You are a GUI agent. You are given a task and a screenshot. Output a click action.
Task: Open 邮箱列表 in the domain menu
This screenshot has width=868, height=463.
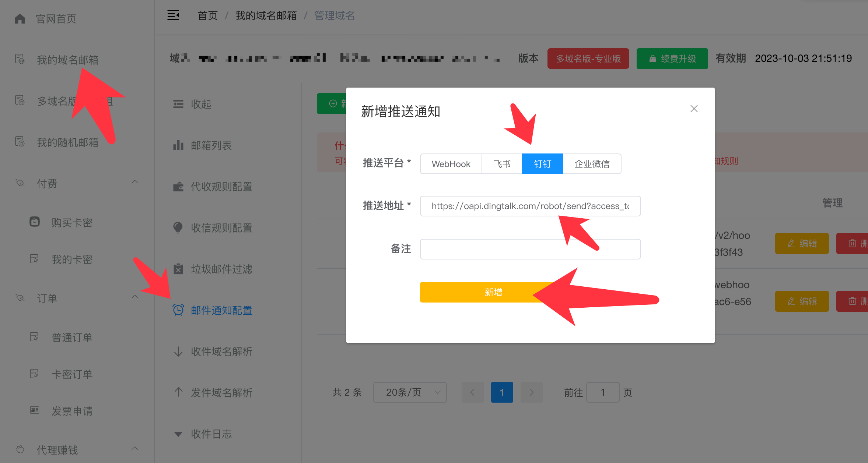pos(211,145)
